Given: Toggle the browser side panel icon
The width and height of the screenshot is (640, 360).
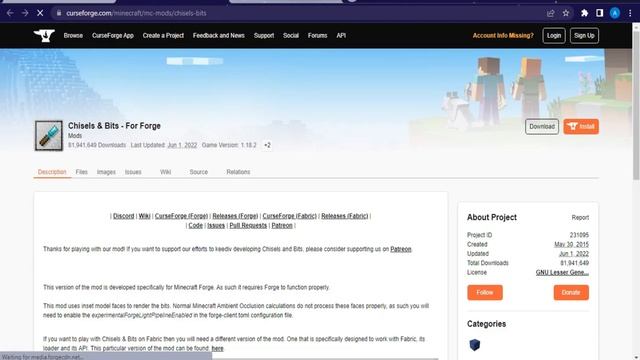Looking at the screenshot, I should tap(599, 13).
